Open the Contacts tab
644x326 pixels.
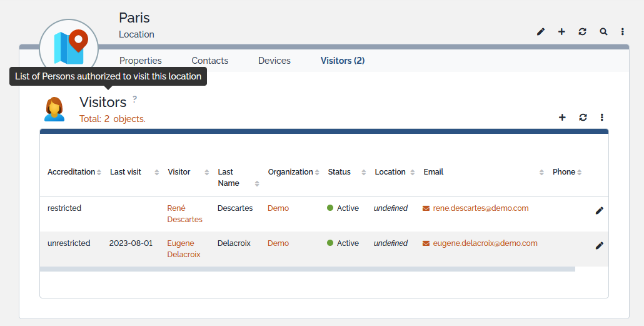(209, 61)
